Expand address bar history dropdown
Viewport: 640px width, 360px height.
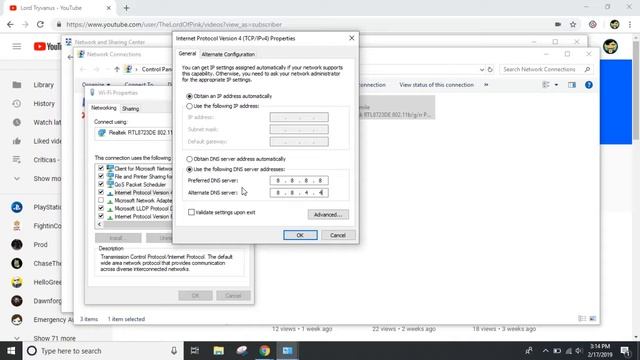pyautogui.click(x=482, y=69)
